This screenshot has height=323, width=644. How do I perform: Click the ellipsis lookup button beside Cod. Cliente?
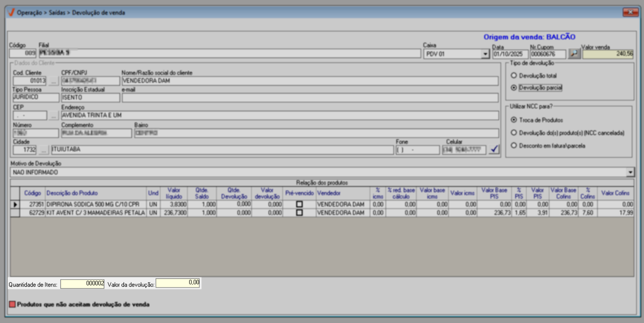pyautogui.click(x=53, y=81)
